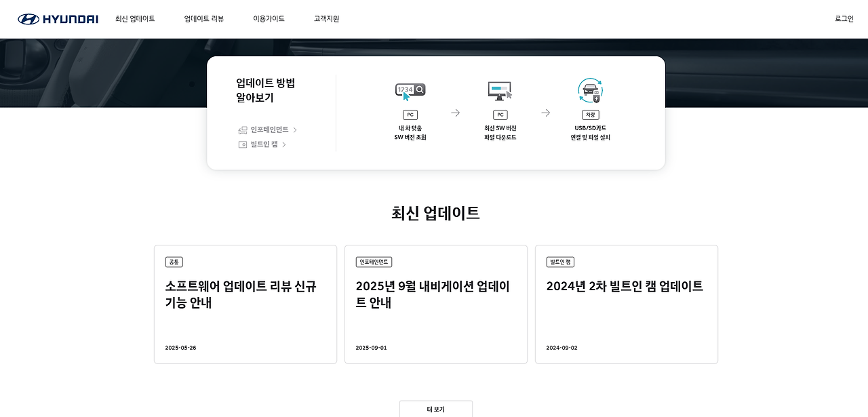The height and width of the screenshot is (417, 868).
Task: Click the 차량 badge
Action: (590, 115)
